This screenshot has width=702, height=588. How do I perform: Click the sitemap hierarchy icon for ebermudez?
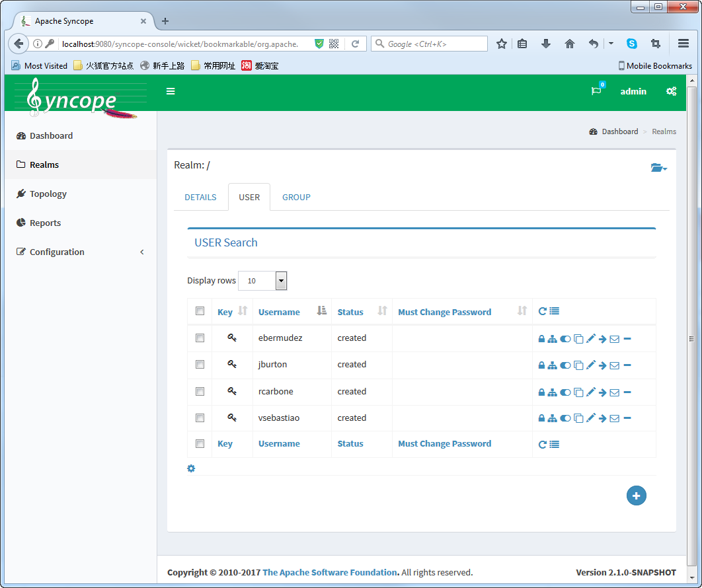click(552, 339)
